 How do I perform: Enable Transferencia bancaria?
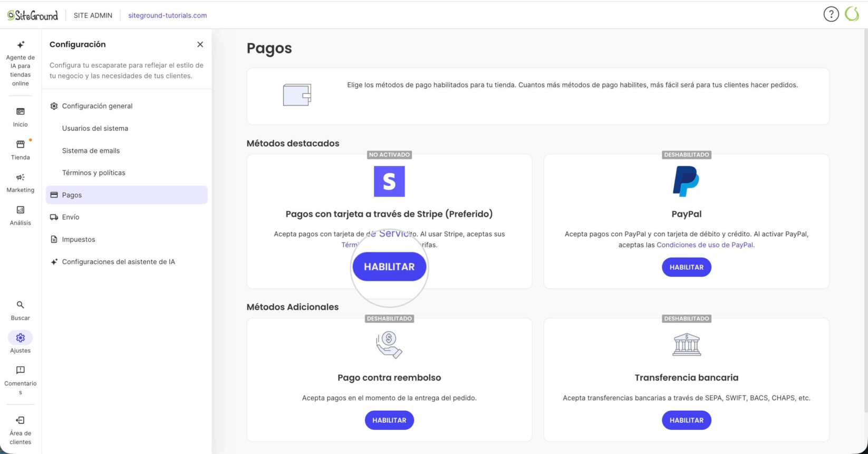687,420
